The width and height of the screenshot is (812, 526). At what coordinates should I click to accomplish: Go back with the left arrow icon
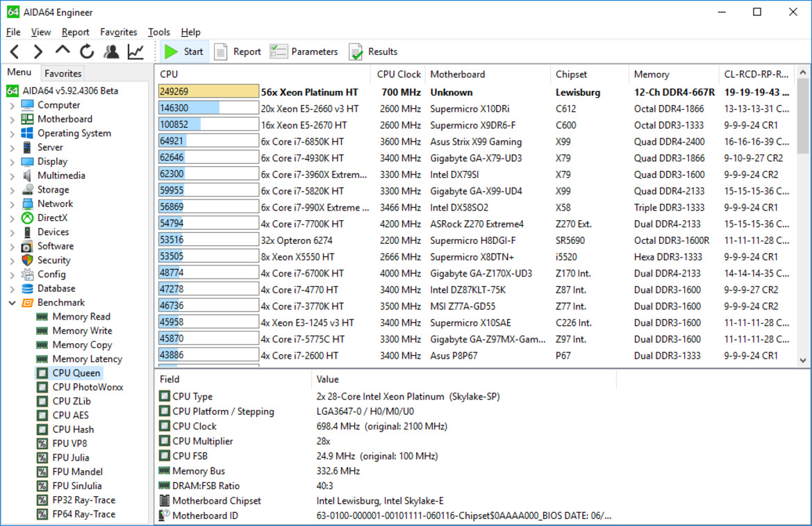(x=15, y=51)
